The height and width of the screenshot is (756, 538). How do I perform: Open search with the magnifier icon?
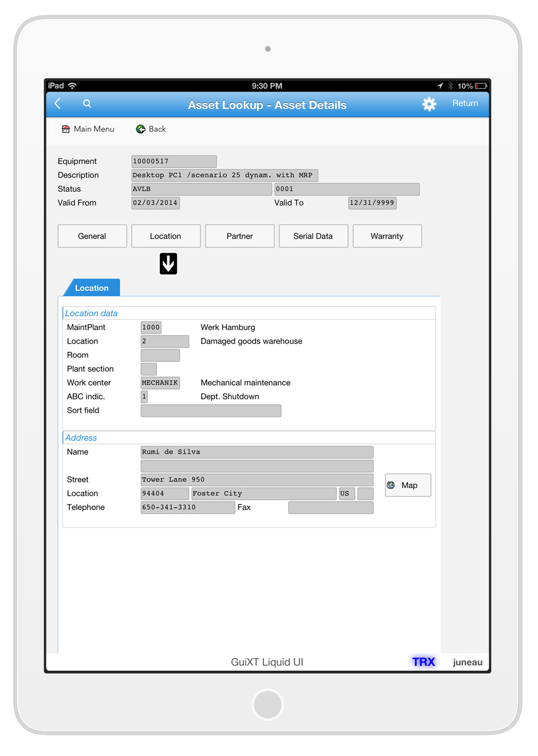coord(87,104)
